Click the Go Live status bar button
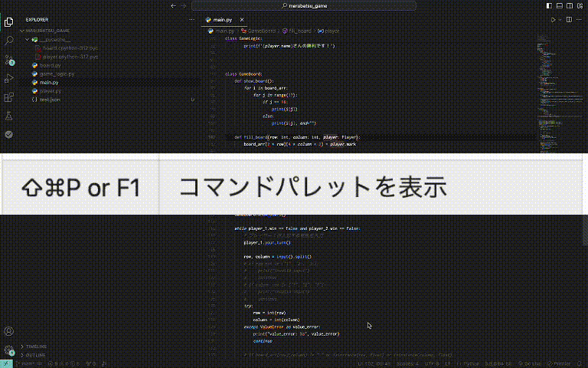Screen dimensions: 588x368 click(x=529, y=363)
